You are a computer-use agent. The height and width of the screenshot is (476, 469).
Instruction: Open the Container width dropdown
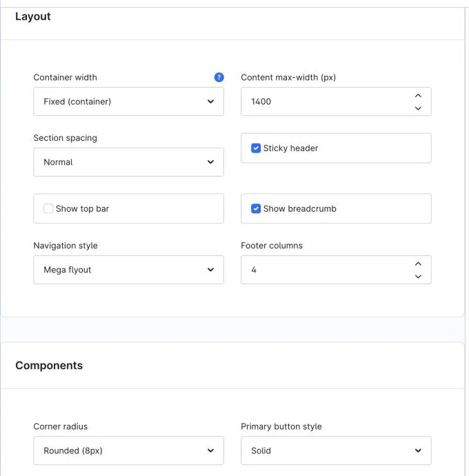128,101
